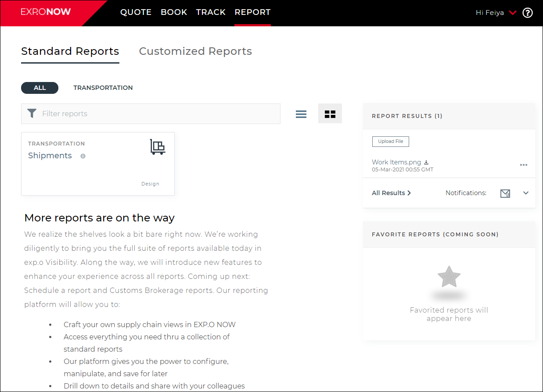Open the QUOTE menu

coord(136,12)
